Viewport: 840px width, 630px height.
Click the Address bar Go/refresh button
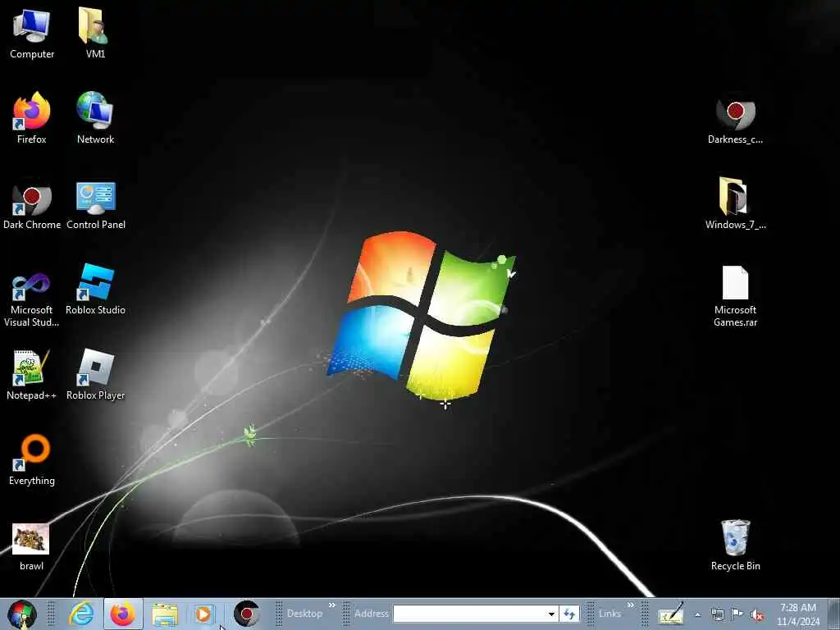569,614
